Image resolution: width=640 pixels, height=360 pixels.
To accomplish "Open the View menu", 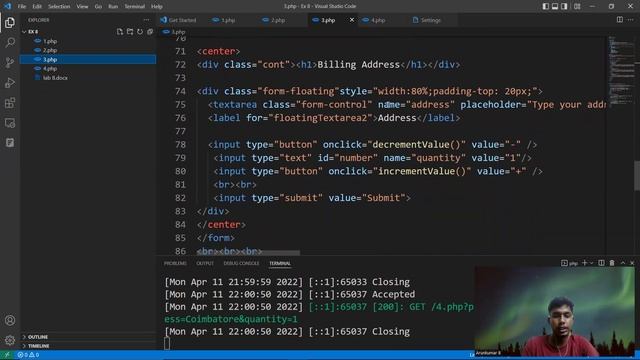I will (x=82, y=7).
